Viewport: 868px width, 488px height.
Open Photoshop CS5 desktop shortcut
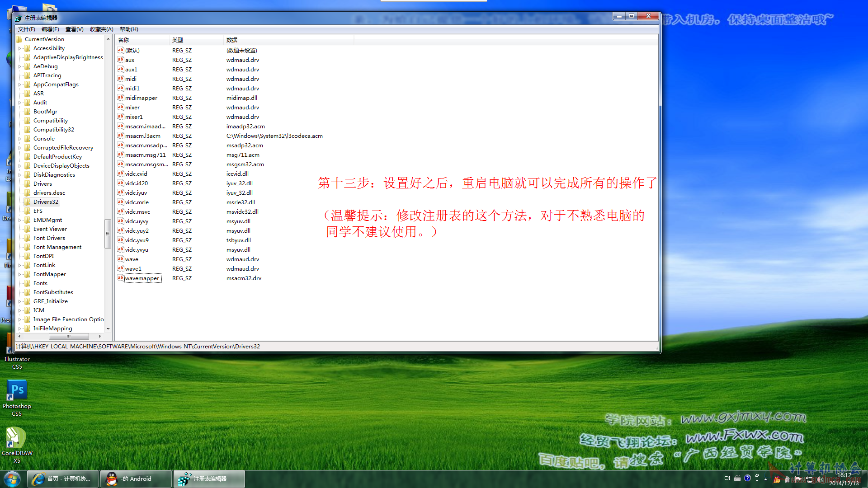click(x=17, y=398)
